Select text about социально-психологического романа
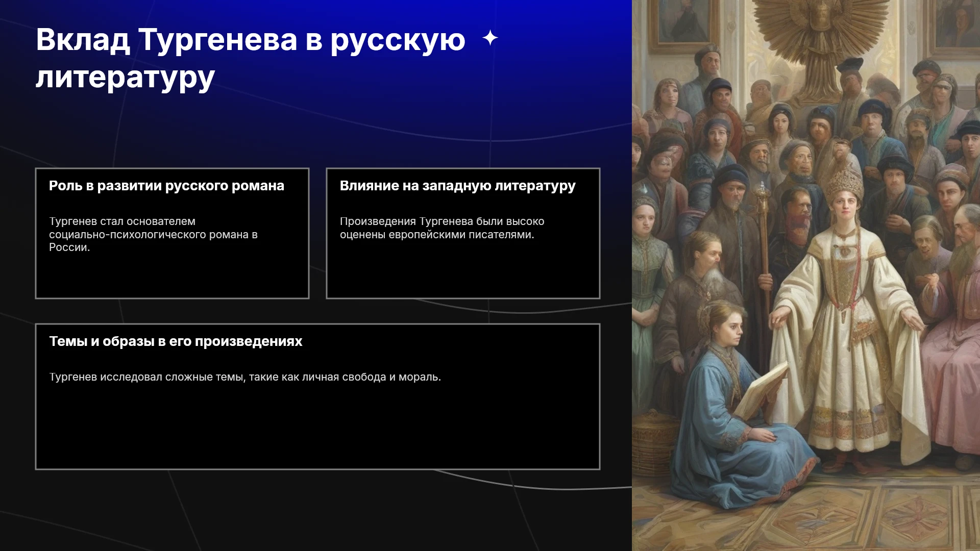 [x=153, y=234]
